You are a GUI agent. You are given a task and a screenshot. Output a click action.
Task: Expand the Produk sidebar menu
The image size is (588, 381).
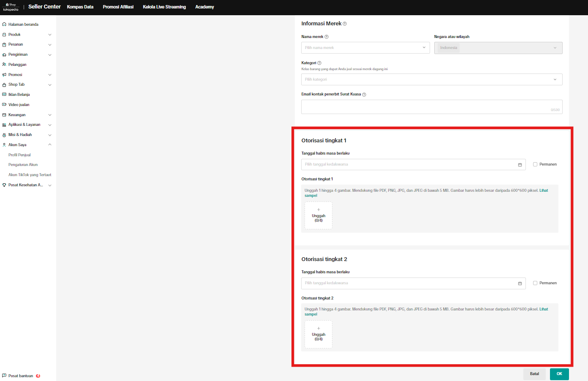[27, 35]
